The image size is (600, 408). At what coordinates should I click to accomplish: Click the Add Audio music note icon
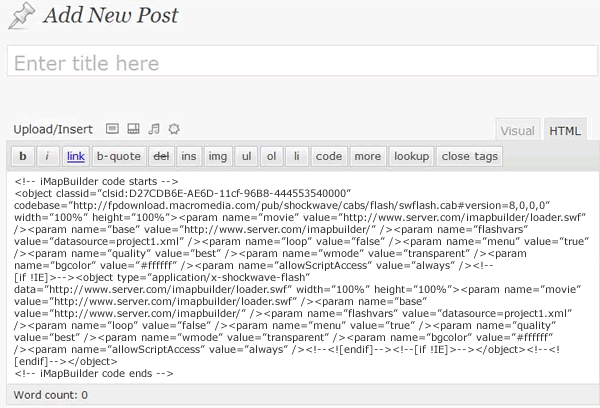tap(154, 129)
